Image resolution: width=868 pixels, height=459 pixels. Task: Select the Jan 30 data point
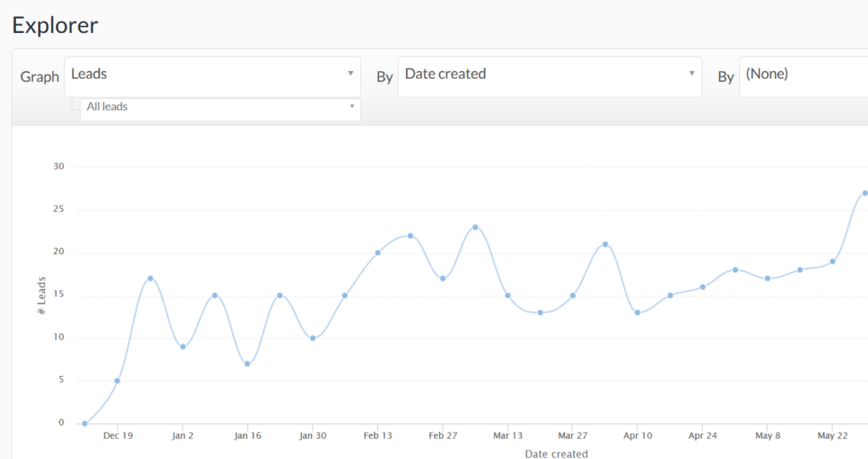[x=313, y=338]
